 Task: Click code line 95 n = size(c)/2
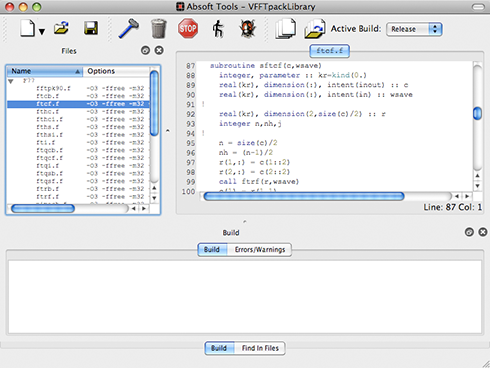pos(248,143)
